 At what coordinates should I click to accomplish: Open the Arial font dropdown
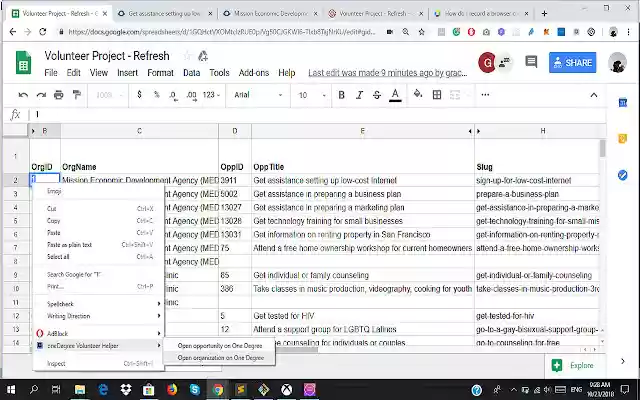tap(258, 95)
